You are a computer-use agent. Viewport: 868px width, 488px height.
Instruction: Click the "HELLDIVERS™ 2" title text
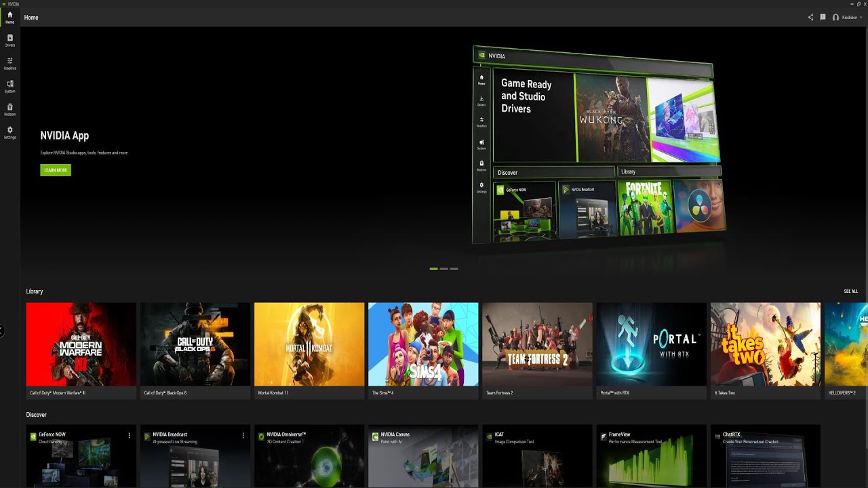click(842, 393)
